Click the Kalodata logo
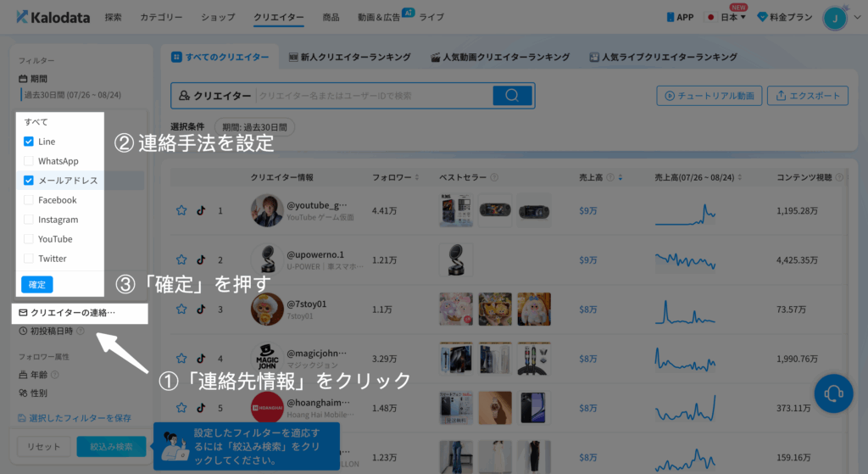 pyautogui.click(x=53, y=17)
